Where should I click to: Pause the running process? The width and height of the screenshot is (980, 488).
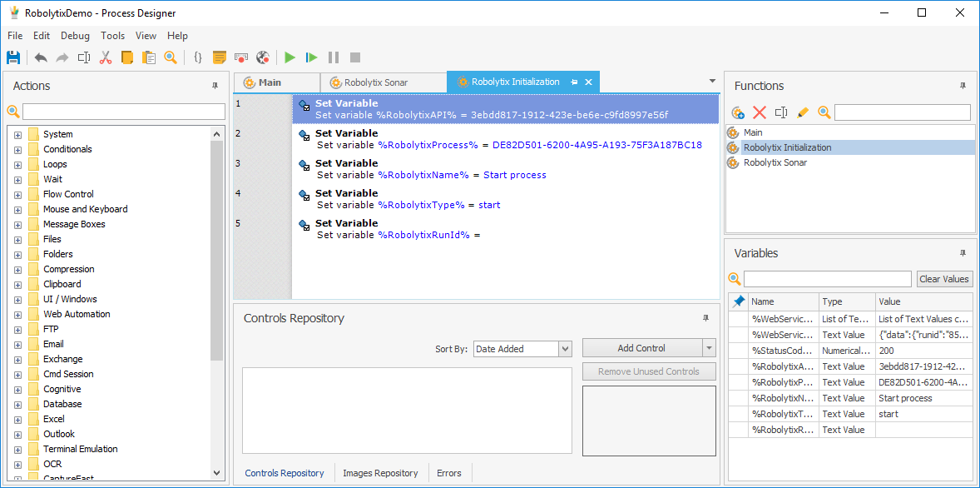333,57
